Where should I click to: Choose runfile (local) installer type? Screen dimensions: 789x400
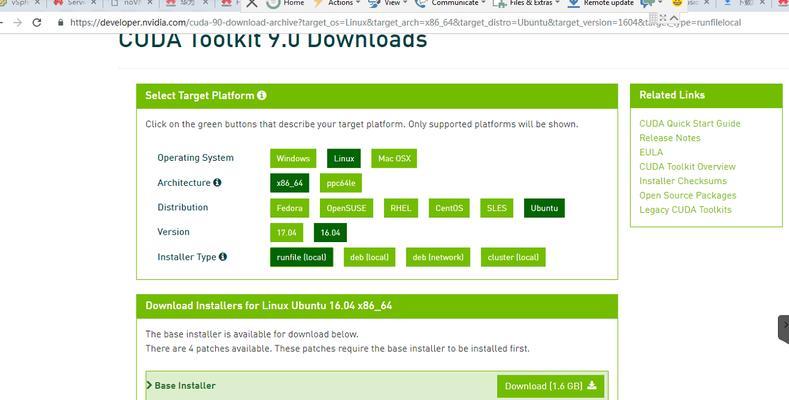[301, 257]
